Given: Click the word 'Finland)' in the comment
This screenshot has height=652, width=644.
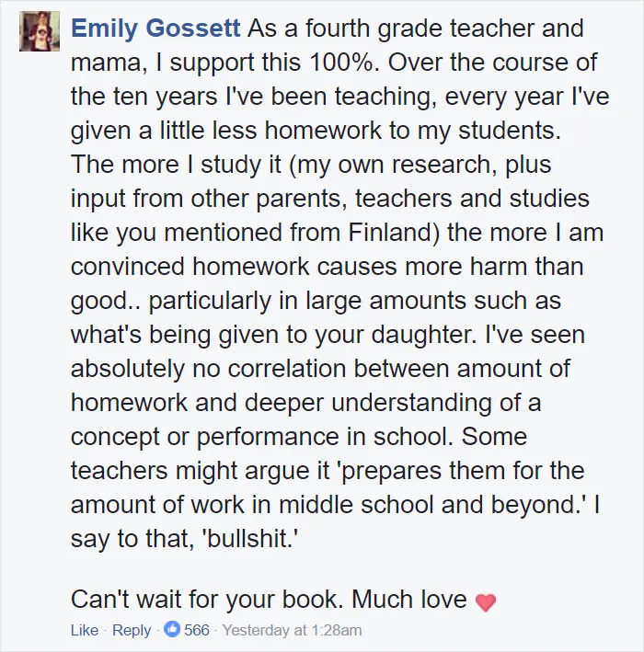Looking at the screenshot, I should (x=394, y=232).
